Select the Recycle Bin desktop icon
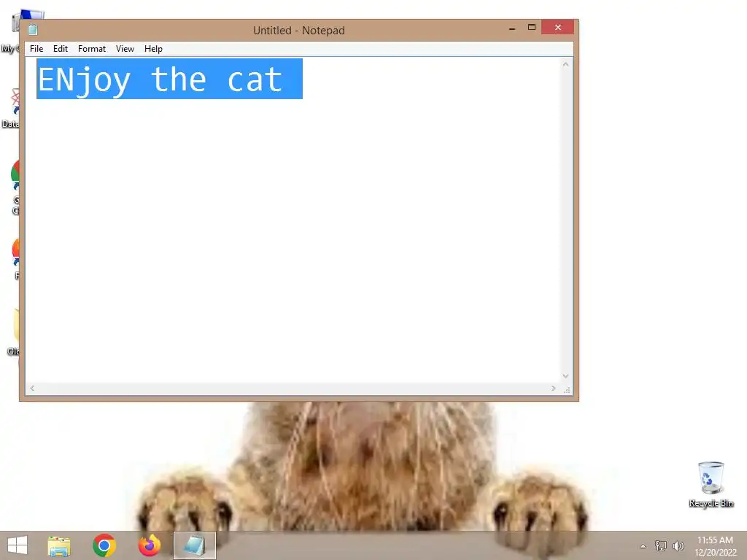 point(711,484)
